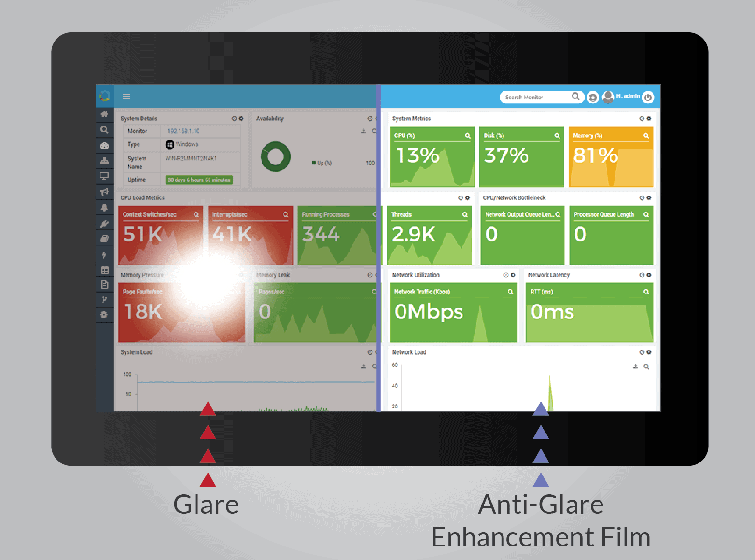The width and height of the screenshot is (755, 560).
Task: Click the monitor IP 192.168.1.10 link
Action: point(183,131)
